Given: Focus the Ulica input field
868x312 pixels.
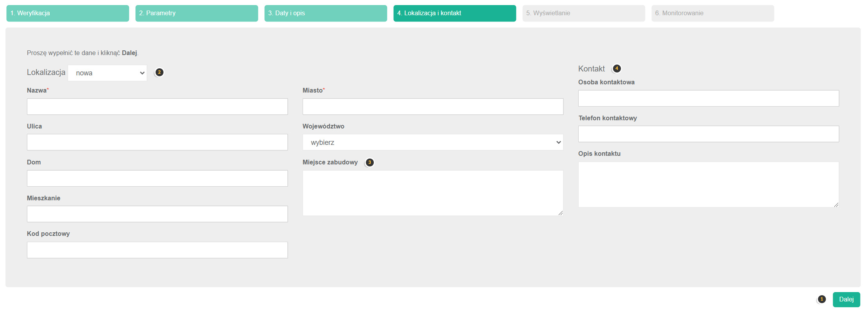Looking at the screenshot, I should [157, 143].
